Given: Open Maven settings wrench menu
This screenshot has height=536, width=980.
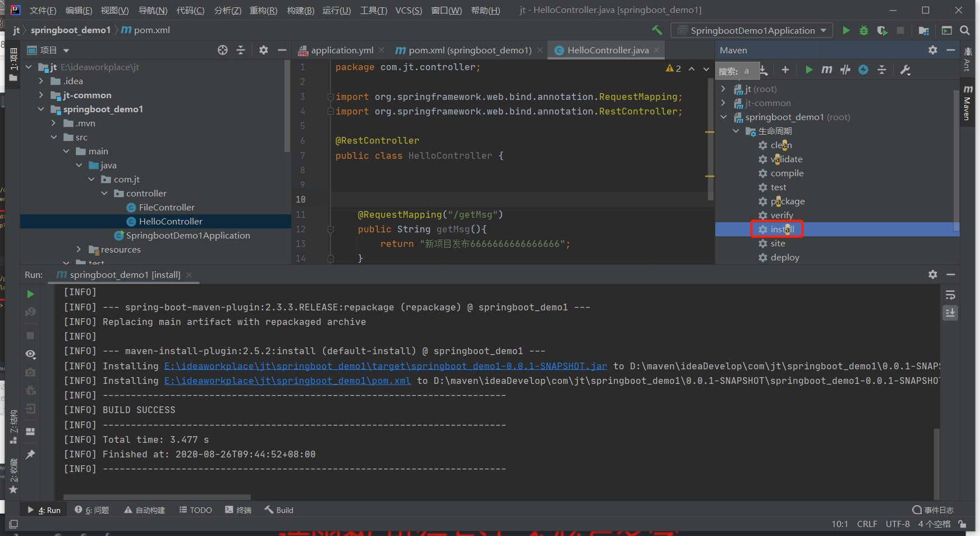Looking at the screenshot, I should coord(905,70).
